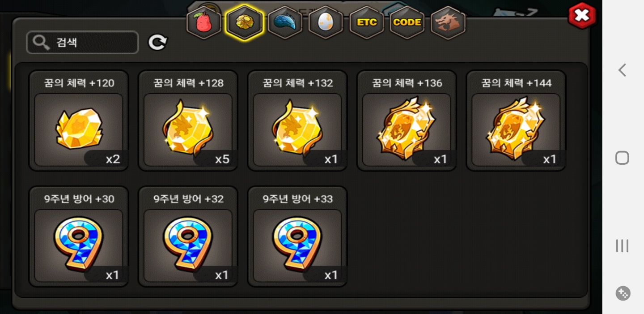The width and height of the screenshot is (644, 314).
Task: Open the egg category tab
Action: point(326,22)
